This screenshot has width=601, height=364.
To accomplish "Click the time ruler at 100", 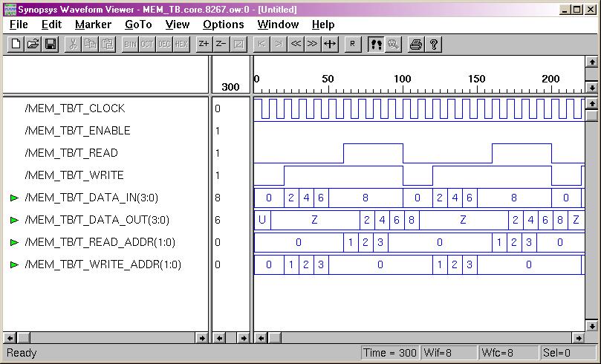I will click(402, 82).
